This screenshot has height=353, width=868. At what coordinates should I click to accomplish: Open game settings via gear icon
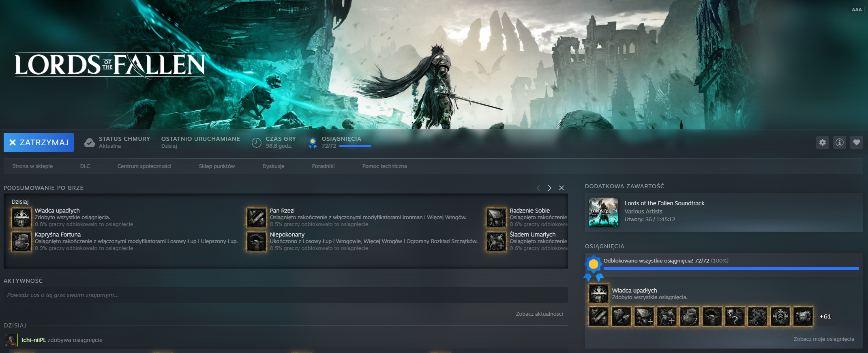[822, 142]
